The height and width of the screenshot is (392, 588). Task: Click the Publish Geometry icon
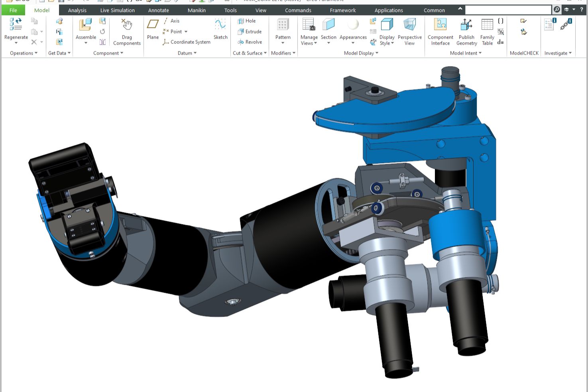pos(466,25)
